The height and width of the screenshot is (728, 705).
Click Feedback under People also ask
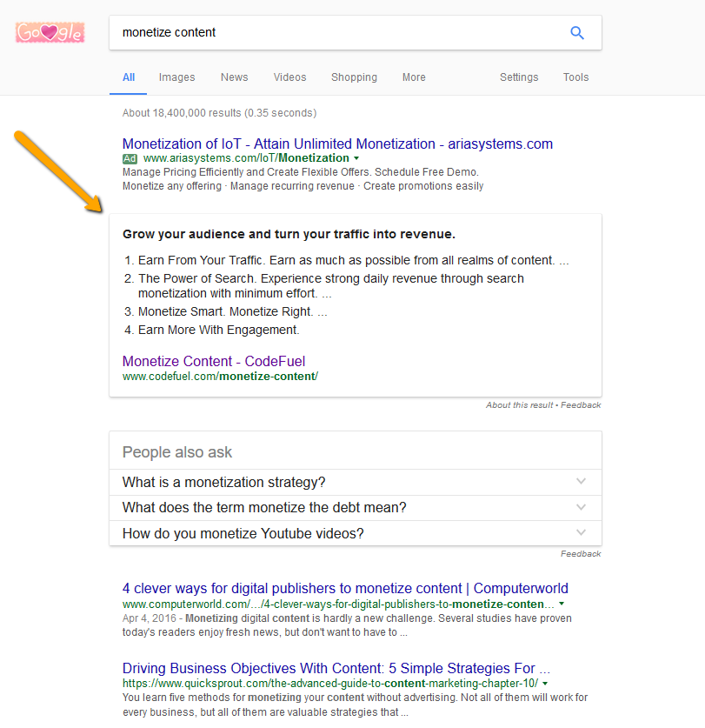coord(581,554)
